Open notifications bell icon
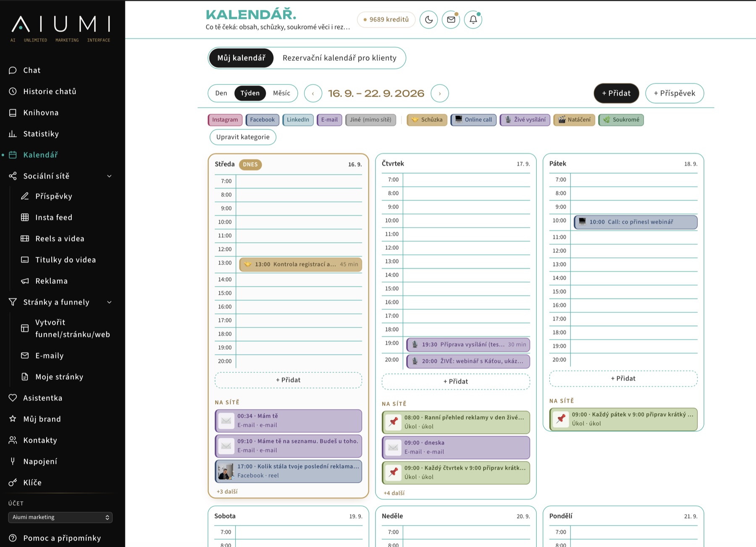Image resolution: width=756 pixels, height=547 pixels. tap(473, 20)
